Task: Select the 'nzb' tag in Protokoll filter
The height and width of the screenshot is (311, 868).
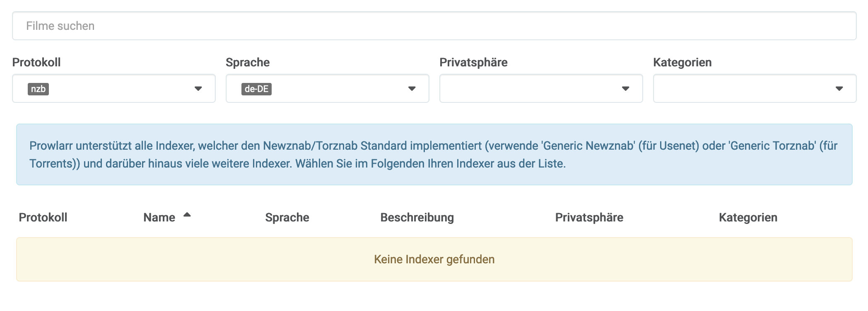Action: (38, 89)
